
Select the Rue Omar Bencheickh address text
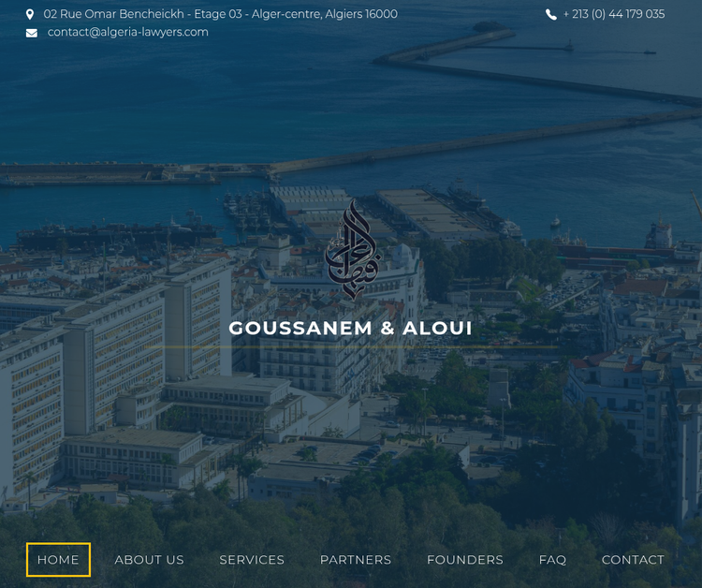[220, 14]
